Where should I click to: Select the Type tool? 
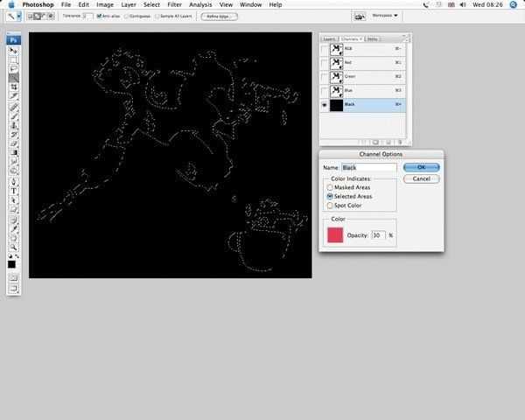tap(14, 190)
